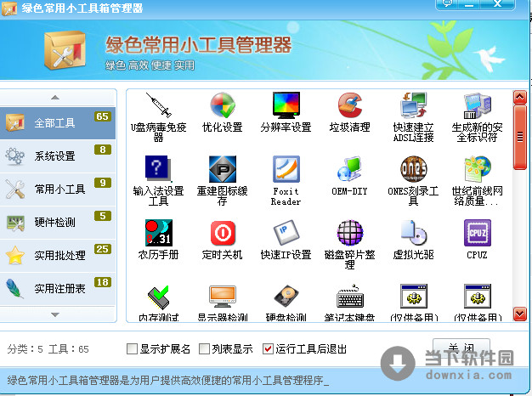Screen dimensions: 532x396
Task: Open the 常用小工具 category
Action: (58, 189)
